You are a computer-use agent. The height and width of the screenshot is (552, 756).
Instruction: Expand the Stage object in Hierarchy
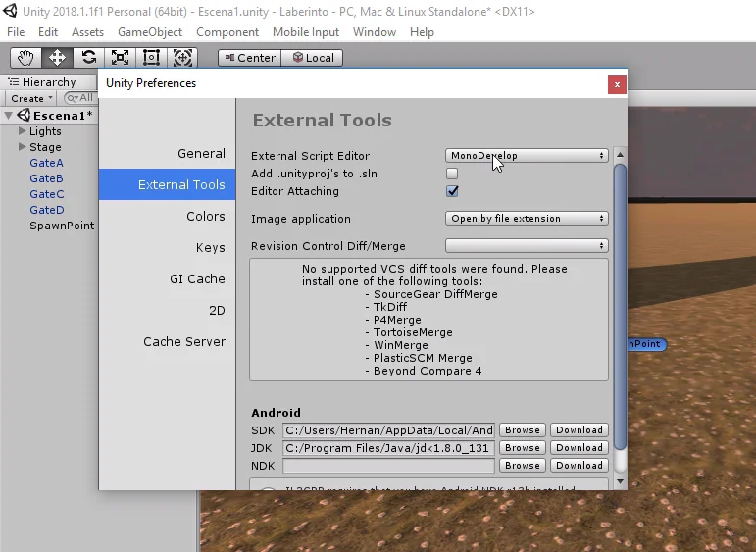click(22, 146)
